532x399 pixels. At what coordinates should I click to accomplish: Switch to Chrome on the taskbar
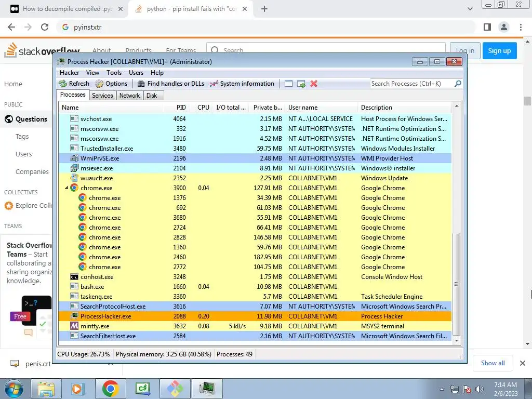pyautogui.click(x=110, y=389)
